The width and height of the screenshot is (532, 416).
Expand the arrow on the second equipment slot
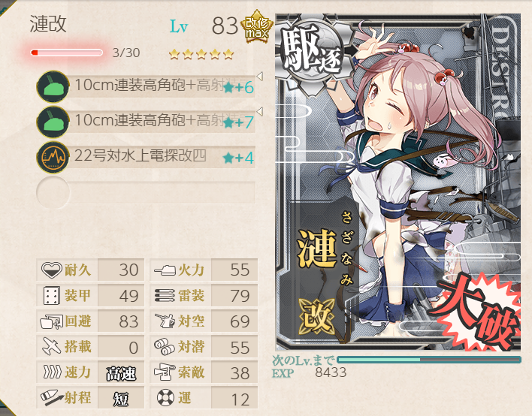coord(260,112)
